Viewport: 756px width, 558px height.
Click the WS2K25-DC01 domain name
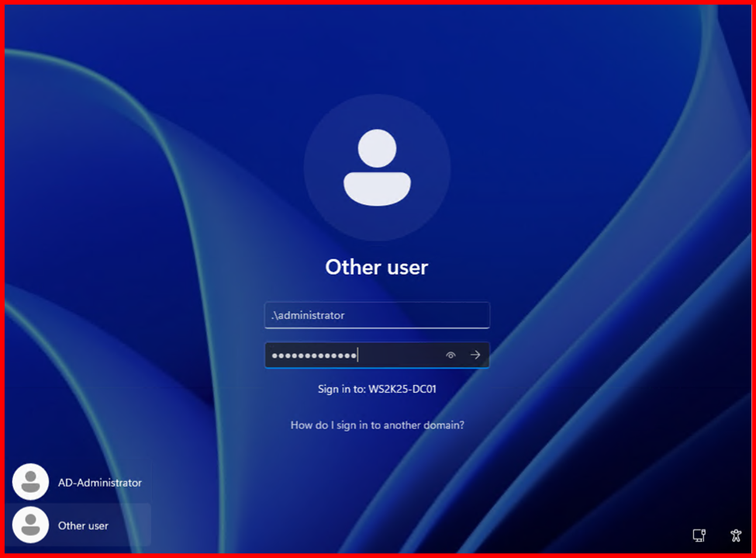[403, 389]
